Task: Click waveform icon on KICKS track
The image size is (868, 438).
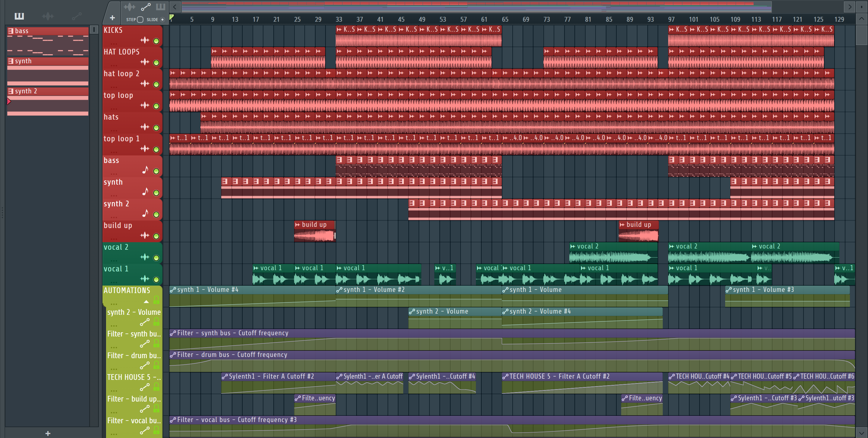Action: (x=145, y=40)
